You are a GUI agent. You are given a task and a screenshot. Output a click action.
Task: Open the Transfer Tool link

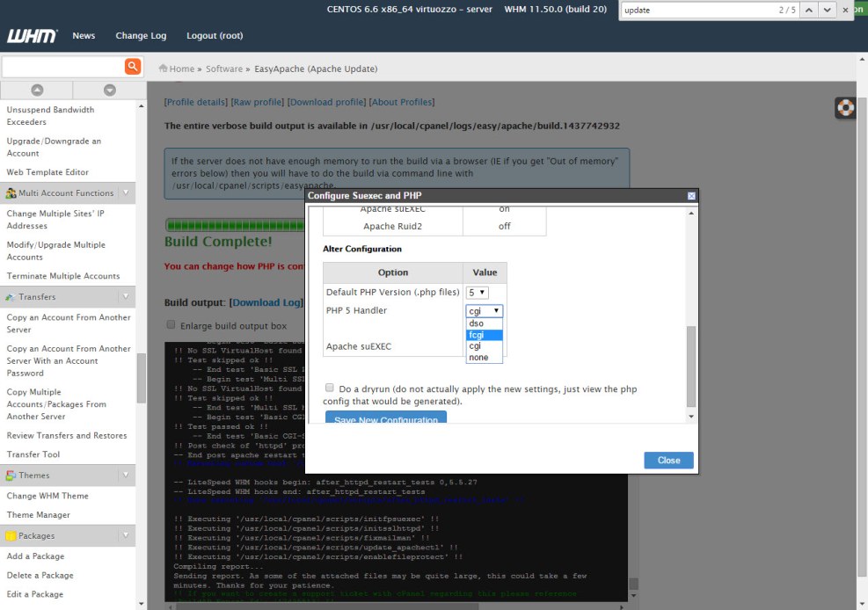coord(33,454)
